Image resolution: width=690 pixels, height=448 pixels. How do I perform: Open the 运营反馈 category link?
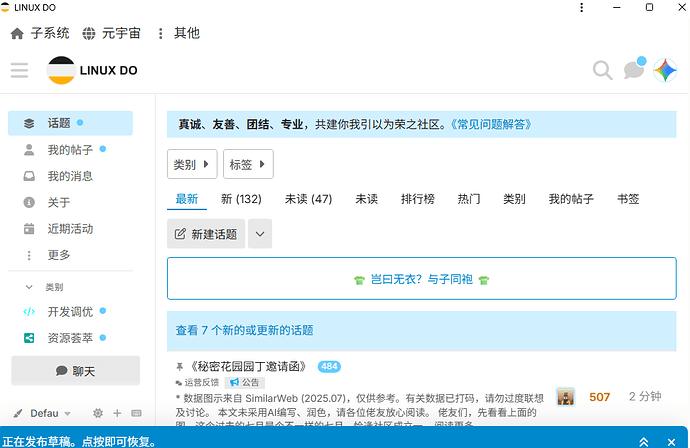coord(198,382)
